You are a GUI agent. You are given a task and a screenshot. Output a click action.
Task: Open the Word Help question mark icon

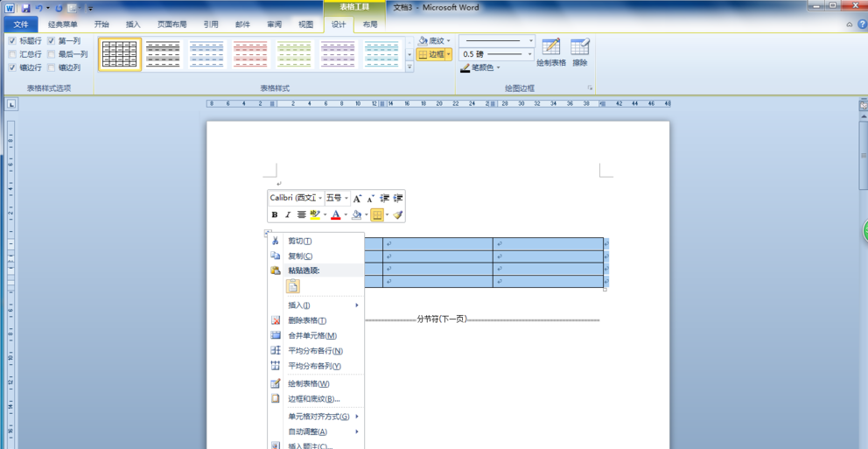click(862, 25)
